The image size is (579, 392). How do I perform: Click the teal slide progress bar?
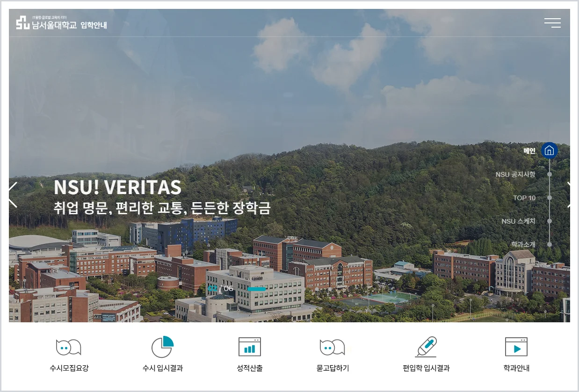point(256,289)
